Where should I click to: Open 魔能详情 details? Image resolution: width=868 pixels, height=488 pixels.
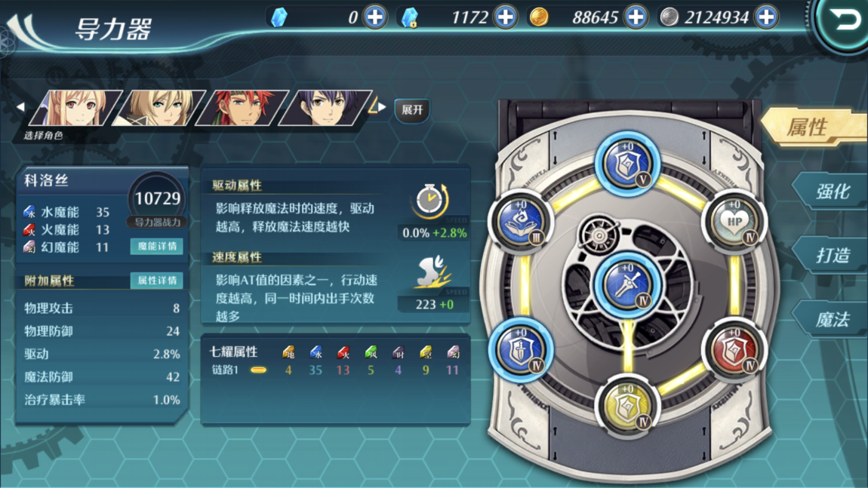pyautogui.click(x=157, y=246)
